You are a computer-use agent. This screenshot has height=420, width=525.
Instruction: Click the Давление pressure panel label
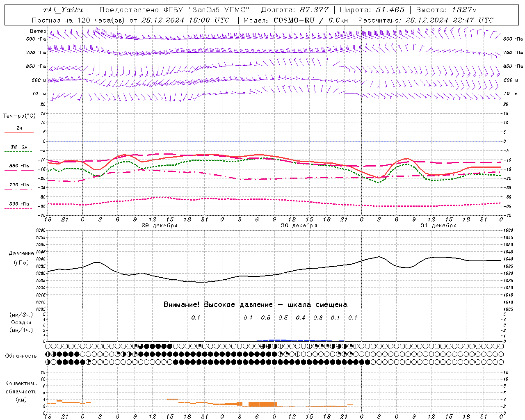point(21,253)
